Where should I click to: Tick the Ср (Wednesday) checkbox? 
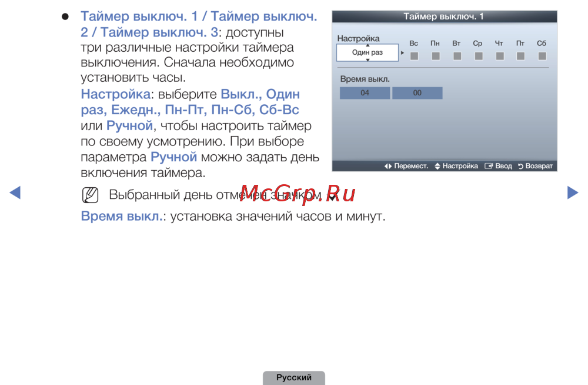coord(478,57)
